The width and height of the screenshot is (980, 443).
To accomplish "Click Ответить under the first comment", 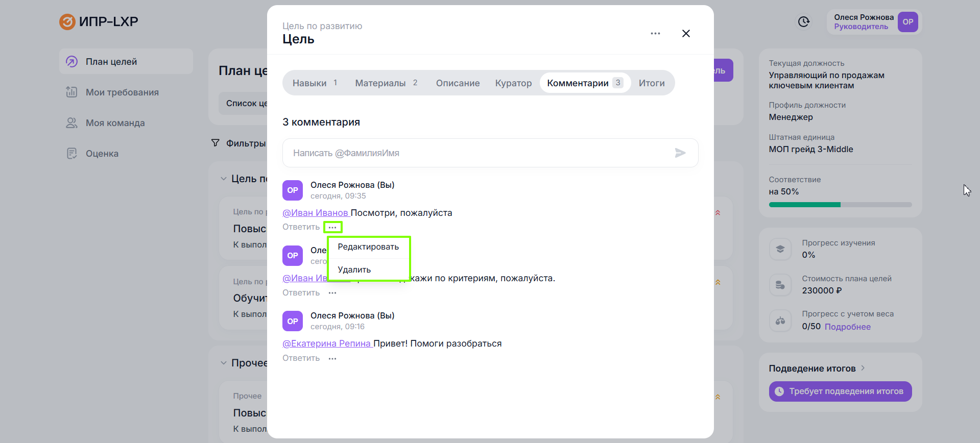I will (301, 227).
